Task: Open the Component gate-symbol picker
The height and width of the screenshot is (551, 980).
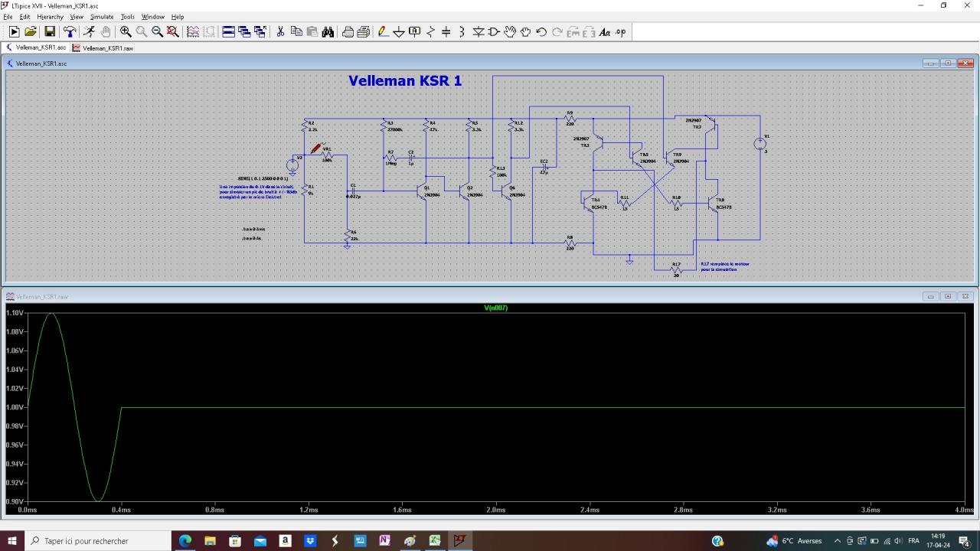Action: 494,31
